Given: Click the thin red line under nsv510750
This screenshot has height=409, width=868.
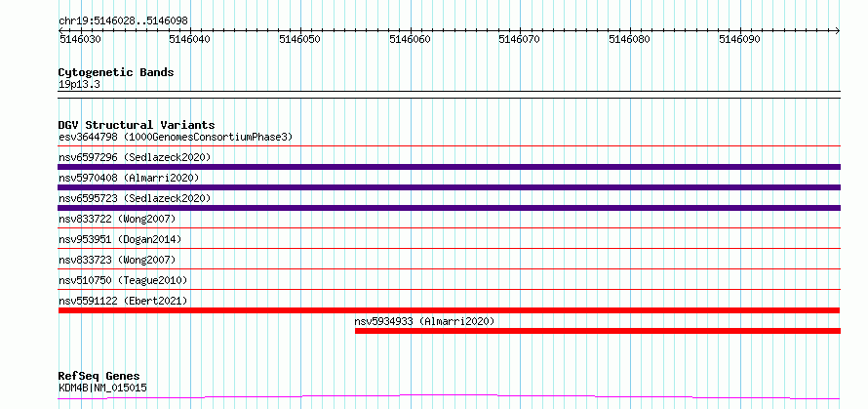Looking at the screenshot, I should (x=450, y=289).
